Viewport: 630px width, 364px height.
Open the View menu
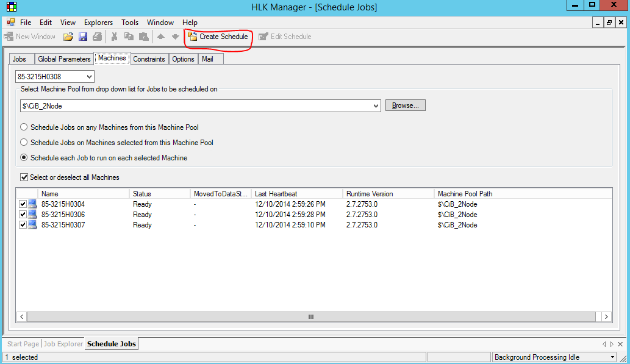coord(68,23)
